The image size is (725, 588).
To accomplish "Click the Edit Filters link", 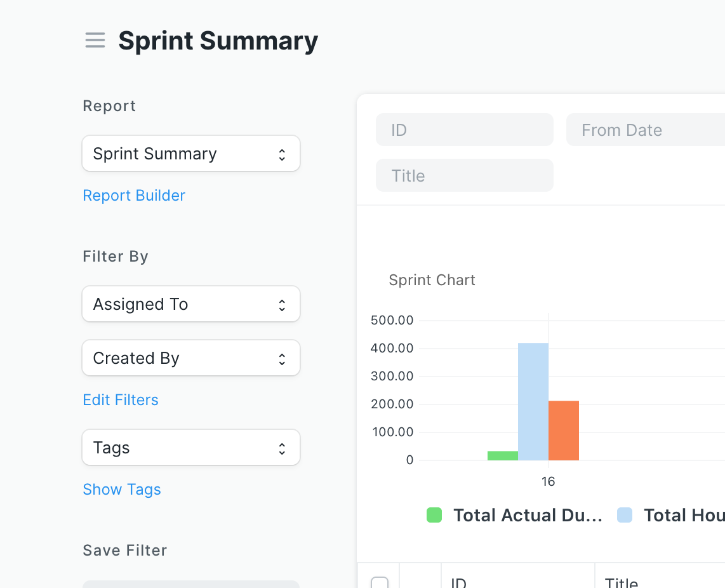I will point(120,399).
